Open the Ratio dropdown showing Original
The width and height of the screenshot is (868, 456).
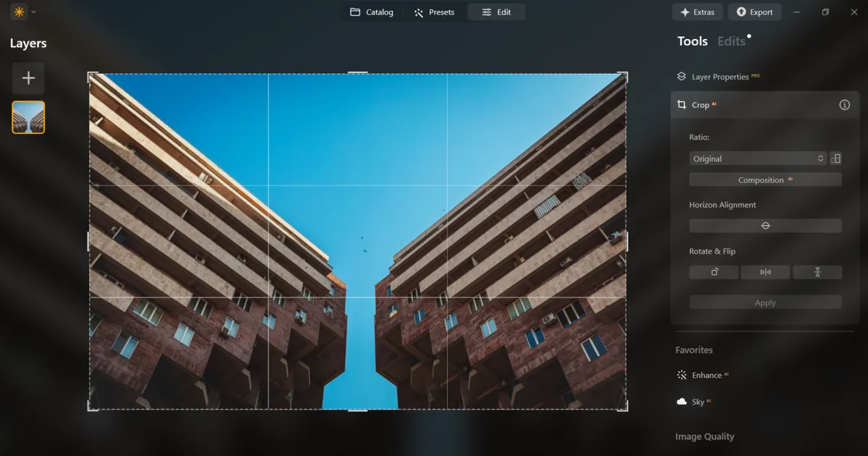(757, 158)
